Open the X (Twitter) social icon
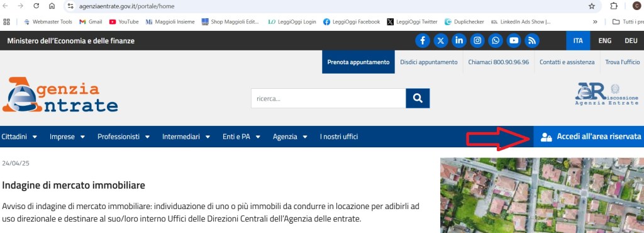The width and height of the screenshot is (644, 233). (441, 40)
